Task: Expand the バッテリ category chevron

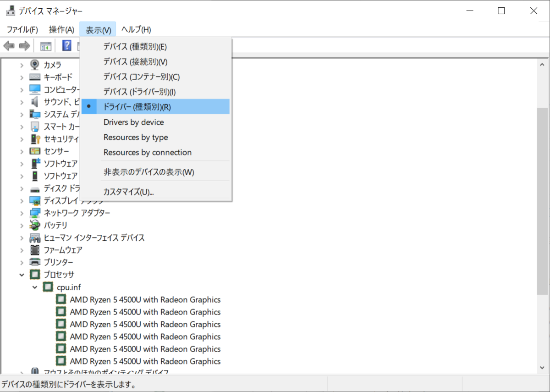Action: point(22,226)
